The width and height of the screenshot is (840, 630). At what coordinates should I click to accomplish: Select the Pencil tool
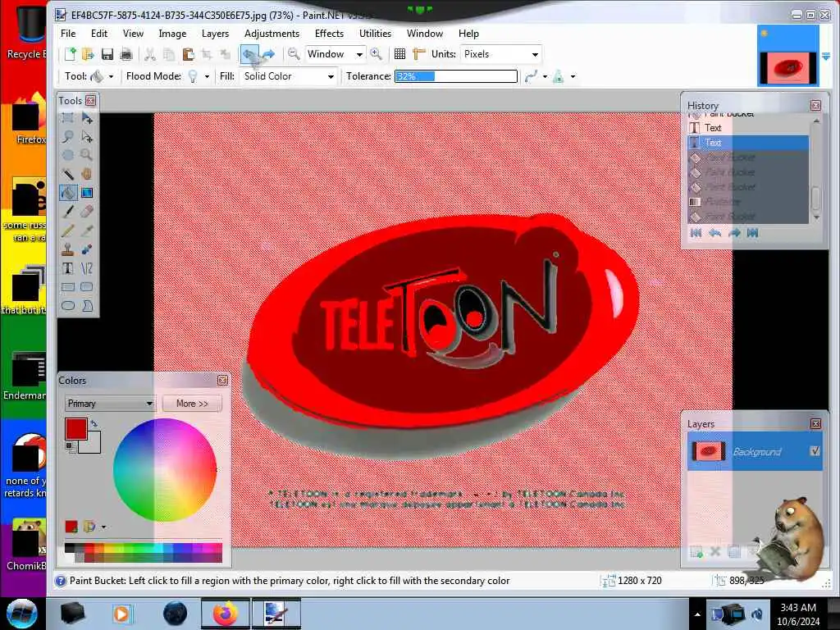point(68,231)
